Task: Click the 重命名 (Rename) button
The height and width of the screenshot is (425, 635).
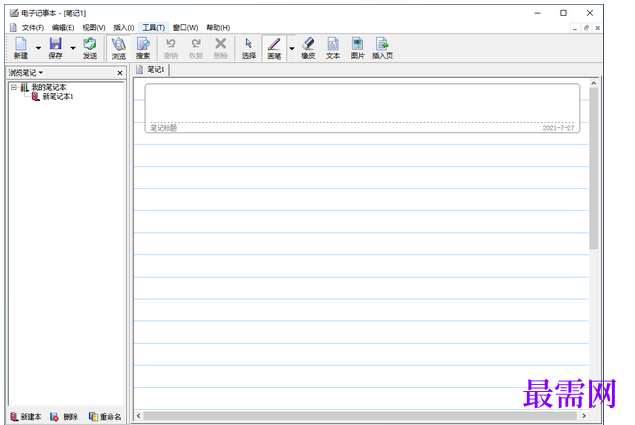Action: coord(105,416)
